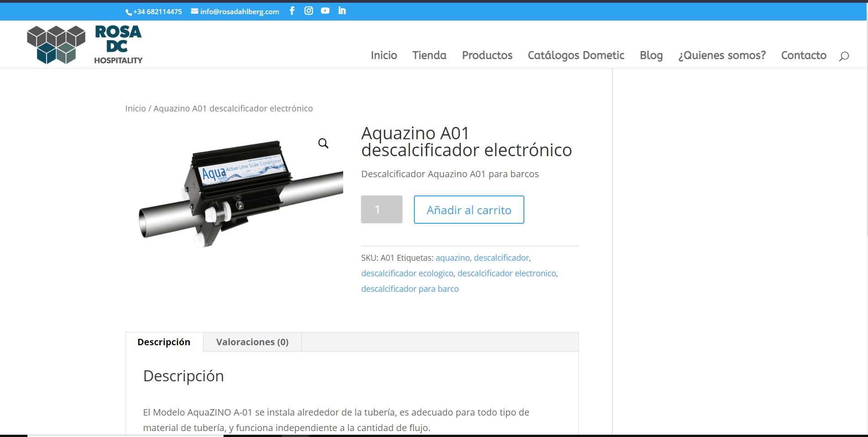Viewport: 868px width, 437px height.
Task: Open the descalcificador tag link
Action: coord(501,258)
